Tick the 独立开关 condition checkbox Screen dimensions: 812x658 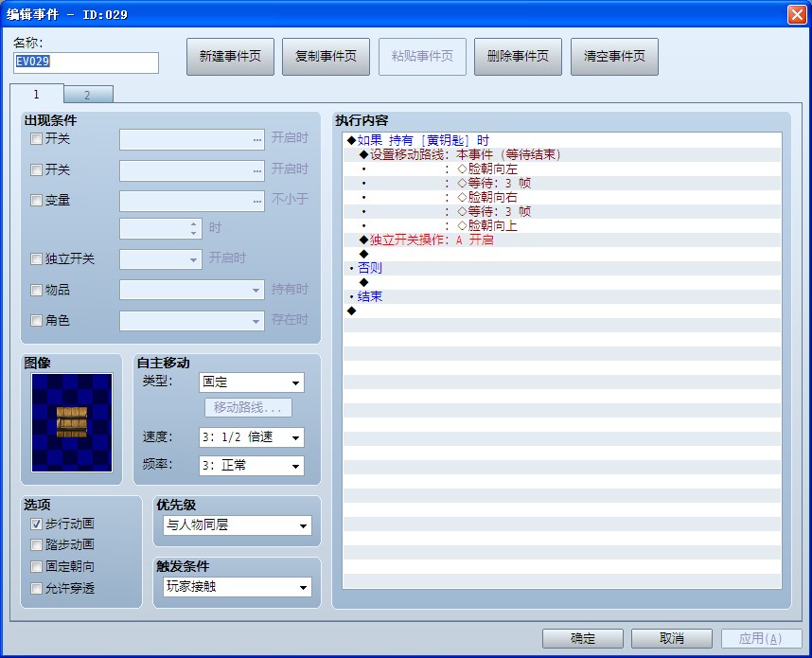(36, 259)
